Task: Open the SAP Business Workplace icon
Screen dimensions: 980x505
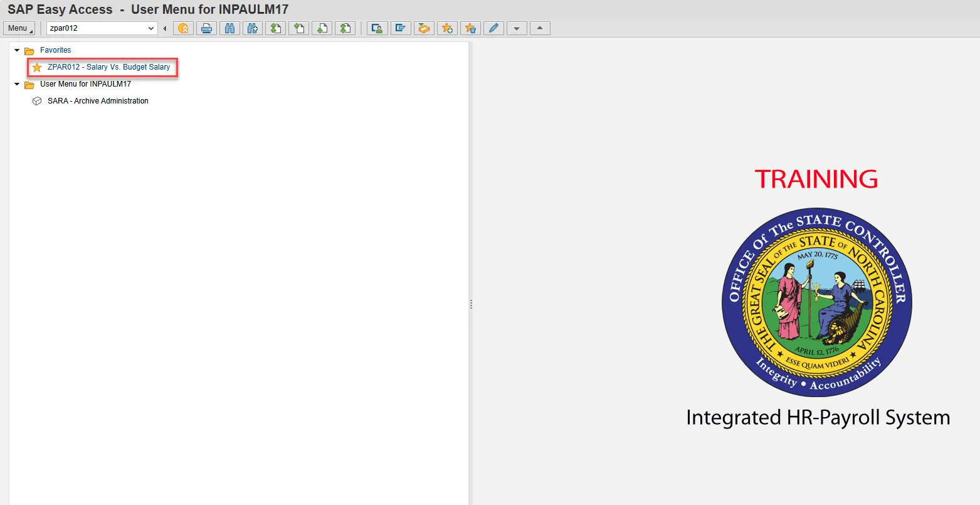Action: click(424, 28)
